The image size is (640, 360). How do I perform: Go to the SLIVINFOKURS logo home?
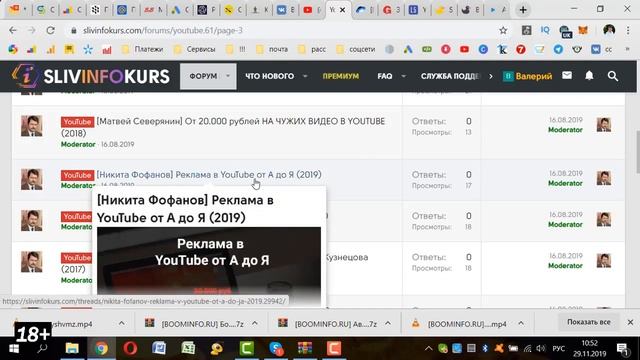[x=91, y=76]
